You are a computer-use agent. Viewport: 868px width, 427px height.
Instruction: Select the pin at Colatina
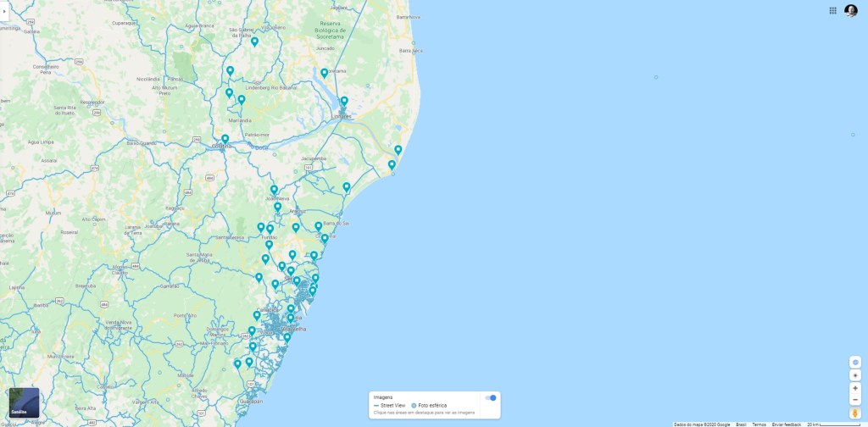tap(225, 139)
